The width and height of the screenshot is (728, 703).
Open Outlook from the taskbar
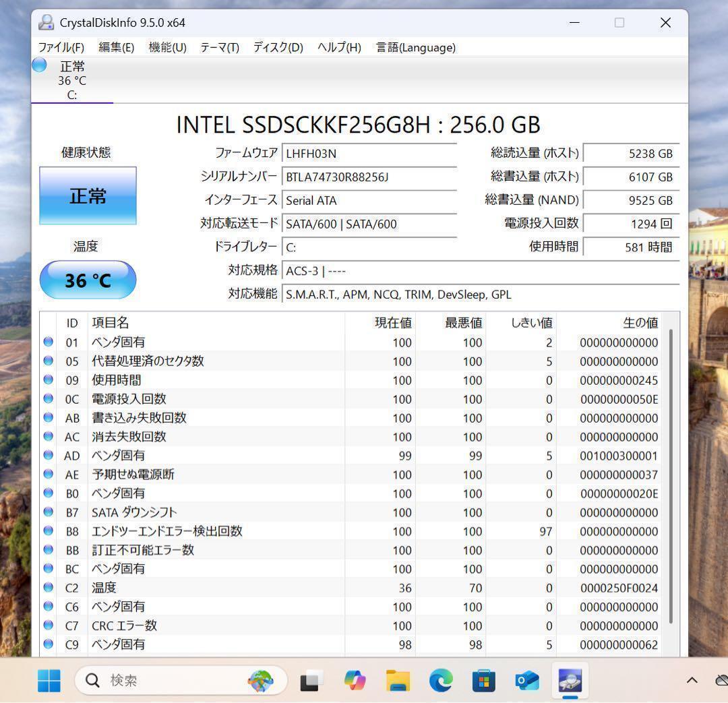(x=527, y=681)
